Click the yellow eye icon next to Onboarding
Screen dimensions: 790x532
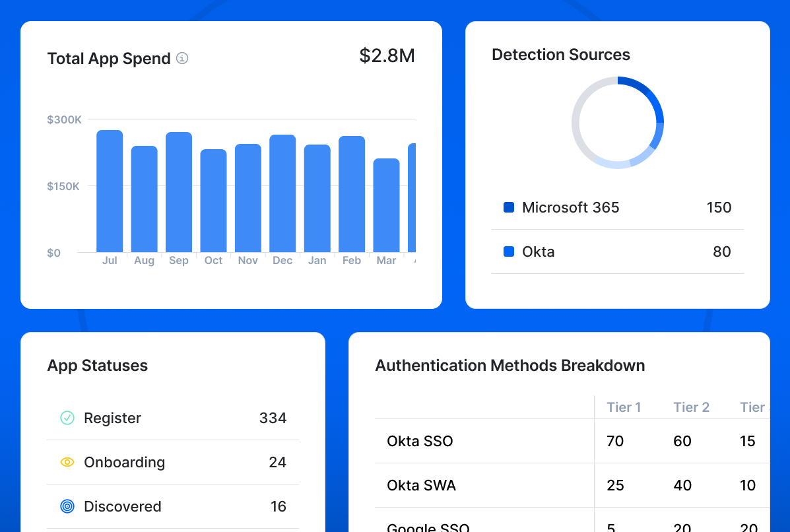[x=67, y=462]
